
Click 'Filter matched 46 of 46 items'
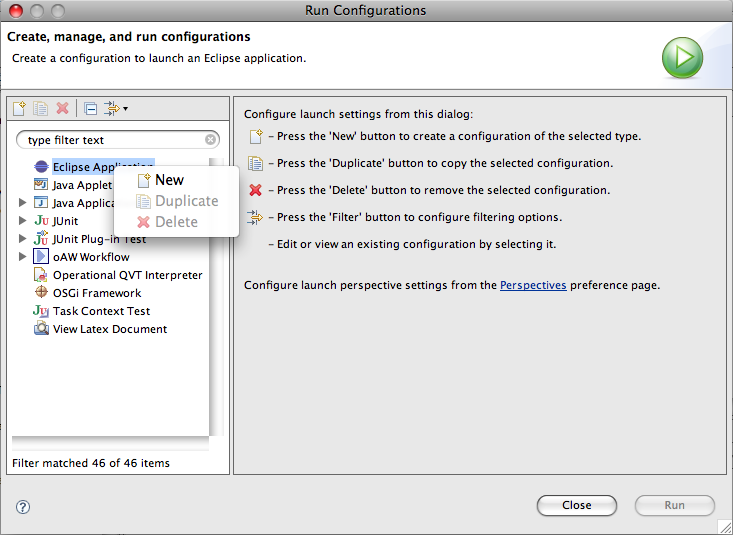pyautogui.click(x=91, y=463)
